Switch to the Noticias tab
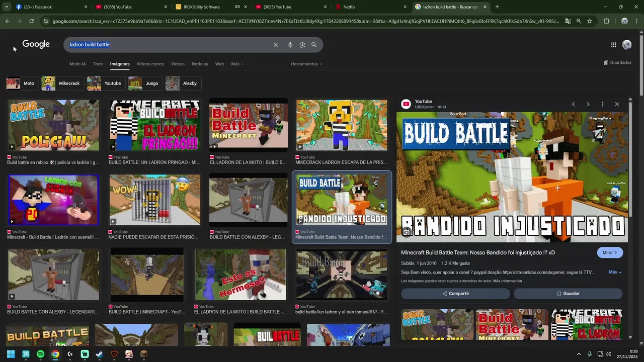Image resolution: width=644 pixels, height=362 pixels. point(200,64)
